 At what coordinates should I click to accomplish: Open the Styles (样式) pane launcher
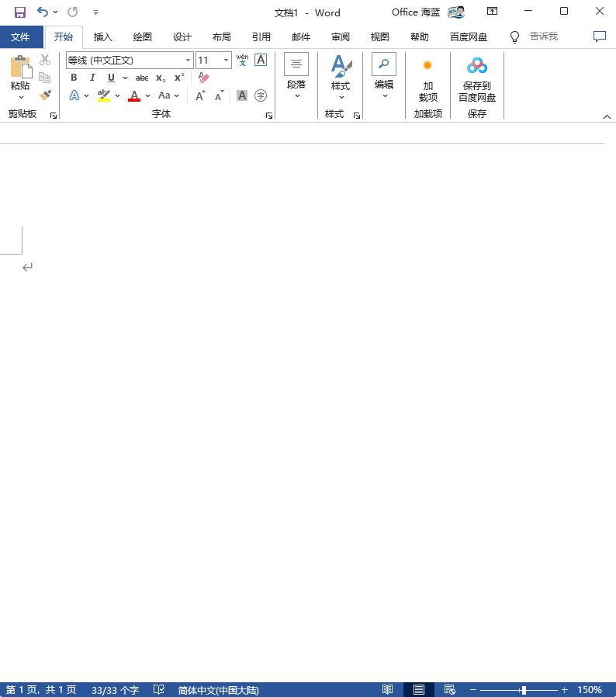click(x=356, y=116)
